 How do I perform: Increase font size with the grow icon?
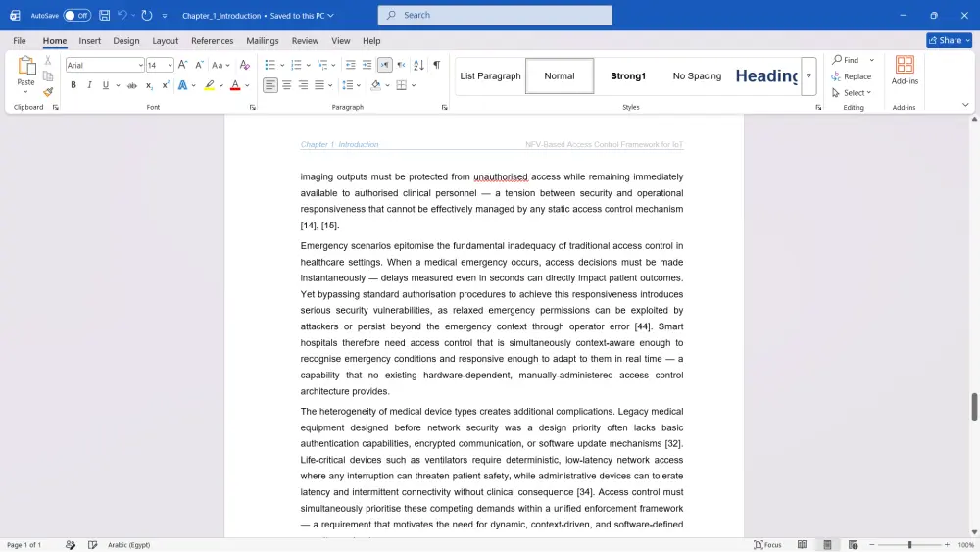pyautogui.click(x=182, y=65)
